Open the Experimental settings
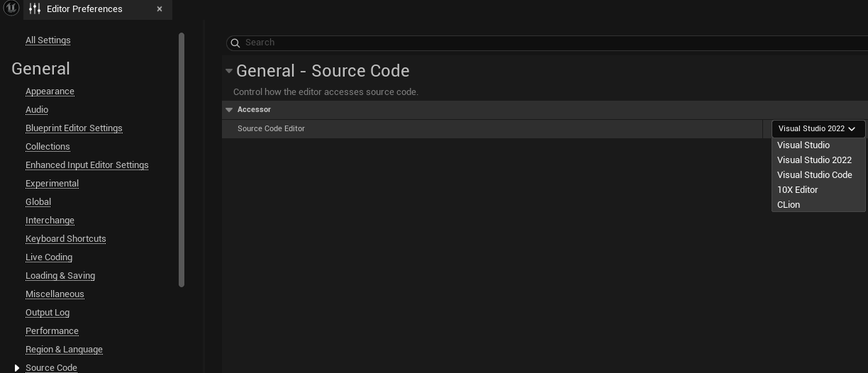The height and width of the screenshot is (373, 868). (52, 184)
